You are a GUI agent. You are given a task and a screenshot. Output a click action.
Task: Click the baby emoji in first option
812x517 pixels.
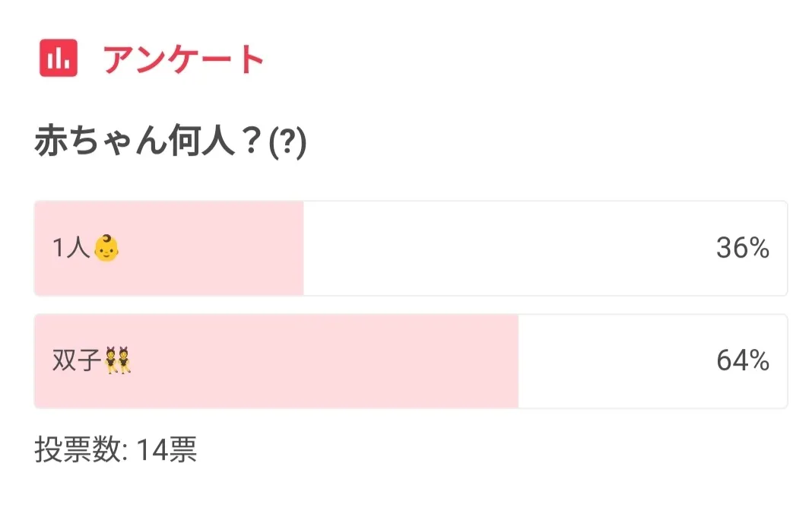pos(107,249)
